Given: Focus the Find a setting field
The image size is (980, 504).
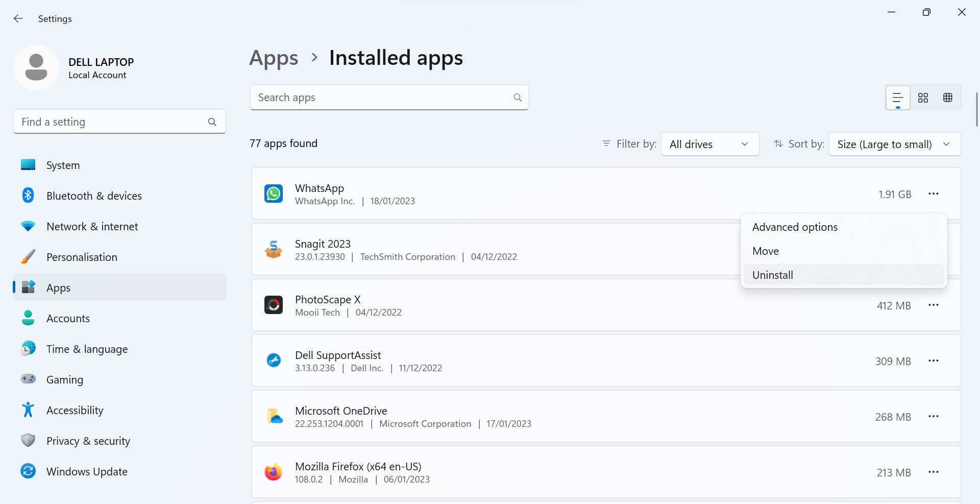Looking at the screenshot, I should 119,122.
